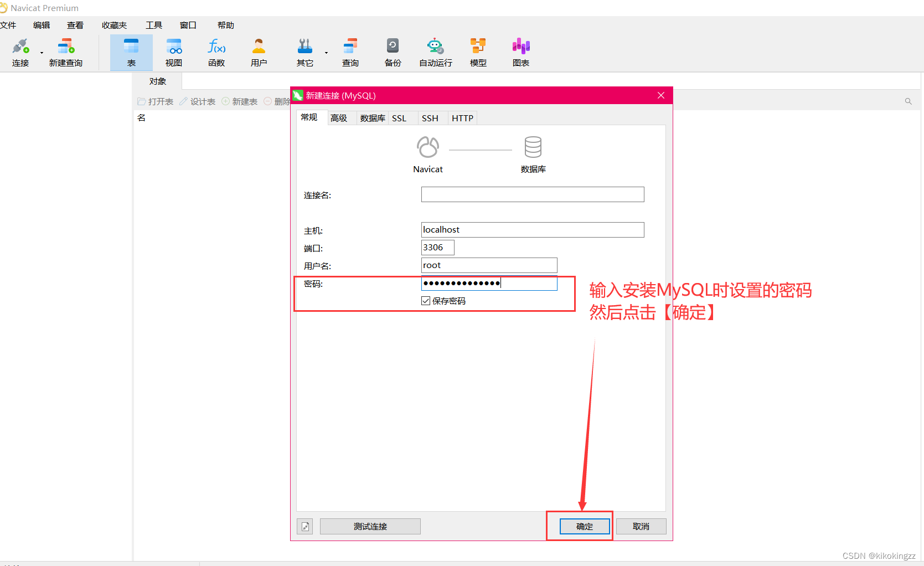Screen dimensions: 924x566
Task: Click the 用户名 field containing root
Action: [489, 265]
